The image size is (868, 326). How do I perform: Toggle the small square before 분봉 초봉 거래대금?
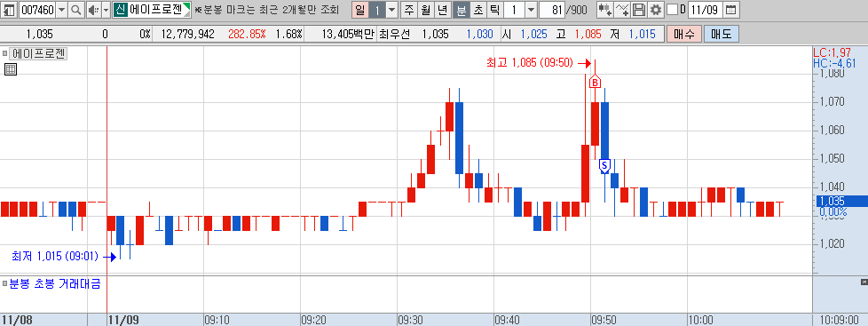pos(5,284)
